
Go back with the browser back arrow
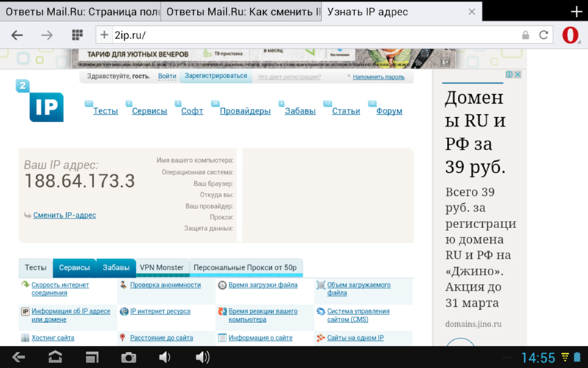point(17,35)
